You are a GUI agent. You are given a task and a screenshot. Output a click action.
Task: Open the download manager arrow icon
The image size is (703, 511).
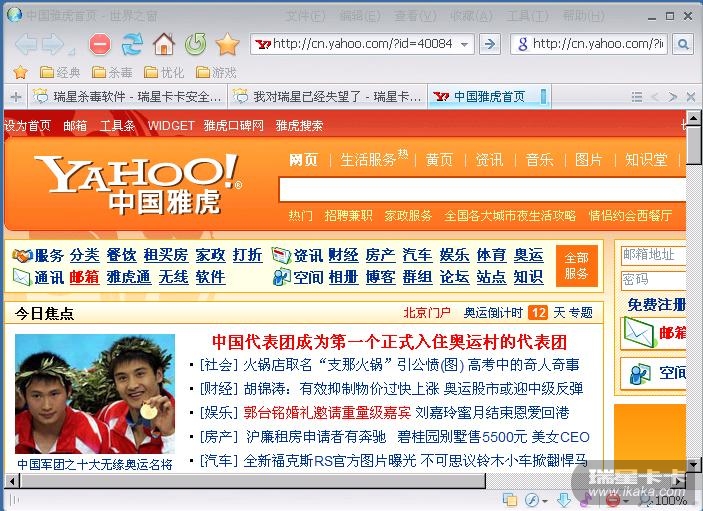564,500
